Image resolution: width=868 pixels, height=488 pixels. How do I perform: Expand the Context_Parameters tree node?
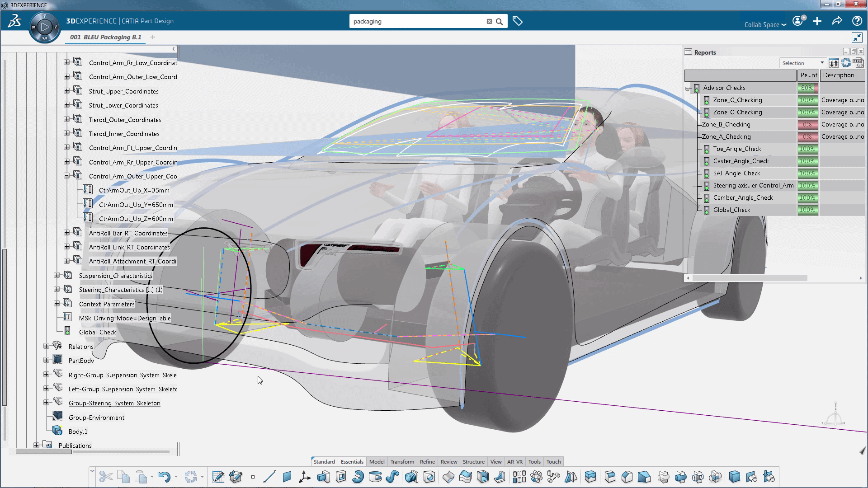pos(56,304)
